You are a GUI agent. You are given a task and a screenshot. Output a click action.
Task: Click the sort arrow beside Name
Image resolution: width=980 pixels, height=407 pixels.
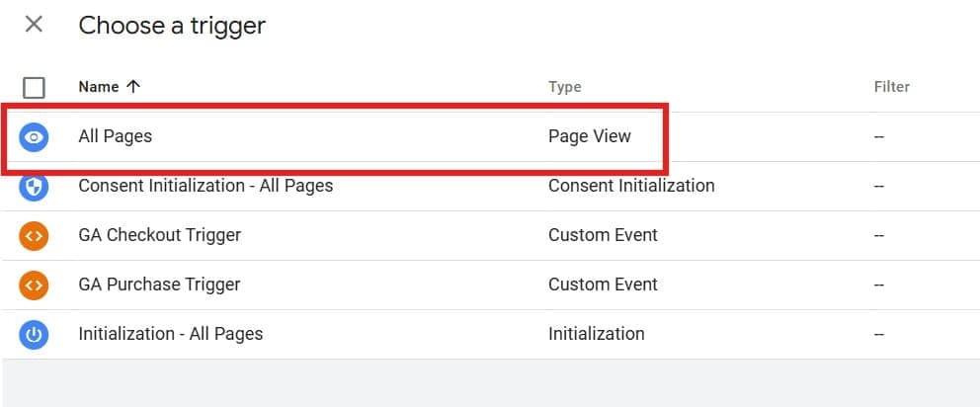pos(133,87)
